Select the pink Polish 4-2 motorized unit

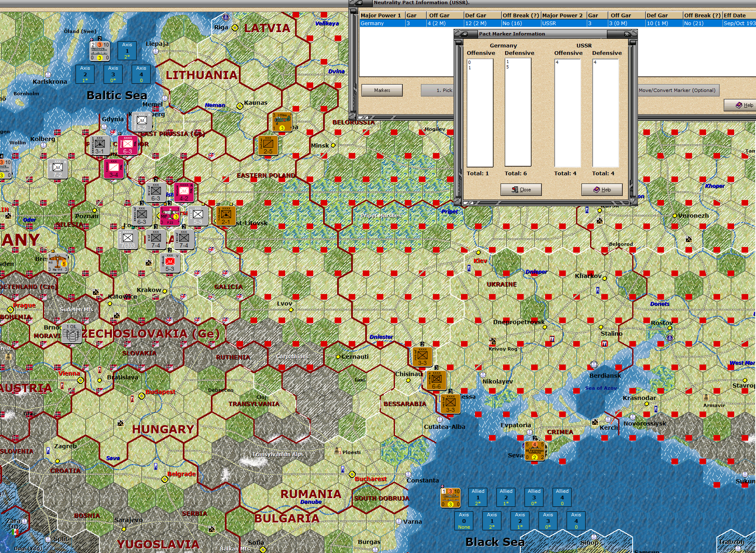184,192
